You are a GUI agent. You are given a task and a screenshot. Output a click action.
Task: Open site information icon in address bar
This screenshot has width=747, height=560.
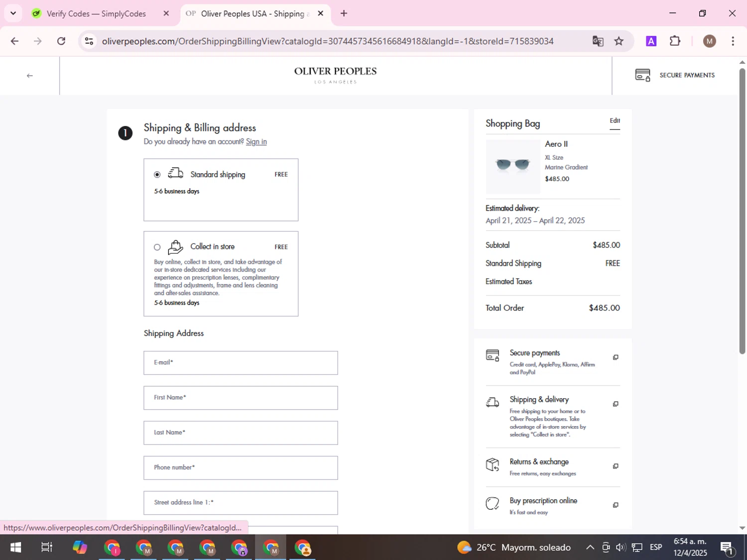coord(89,41)
